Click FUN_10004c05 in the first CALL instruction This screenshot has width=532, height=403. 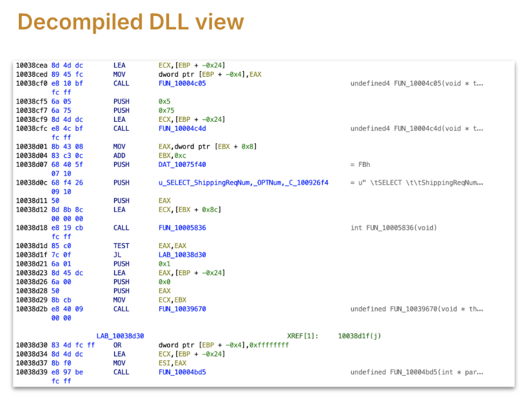[182, 83]
